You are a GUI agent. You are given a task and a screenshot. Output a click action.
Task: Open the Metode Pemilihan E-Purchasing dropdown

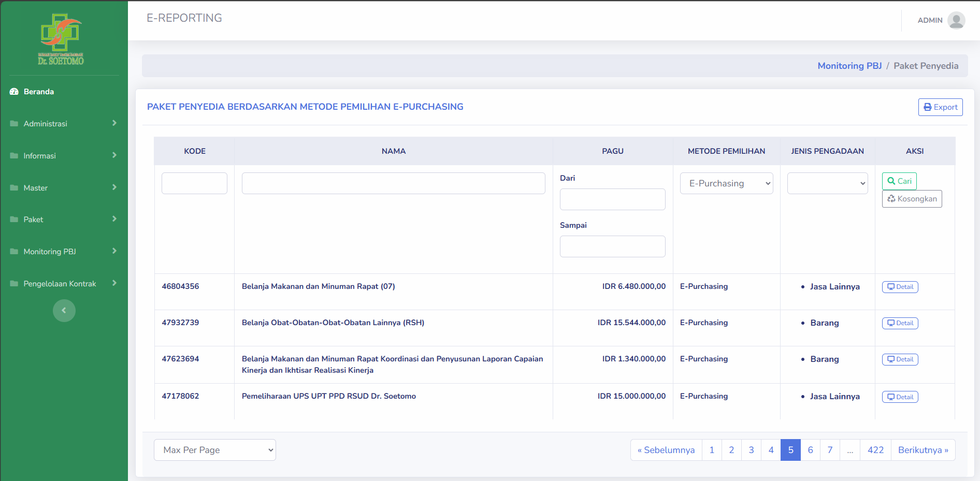726,183
